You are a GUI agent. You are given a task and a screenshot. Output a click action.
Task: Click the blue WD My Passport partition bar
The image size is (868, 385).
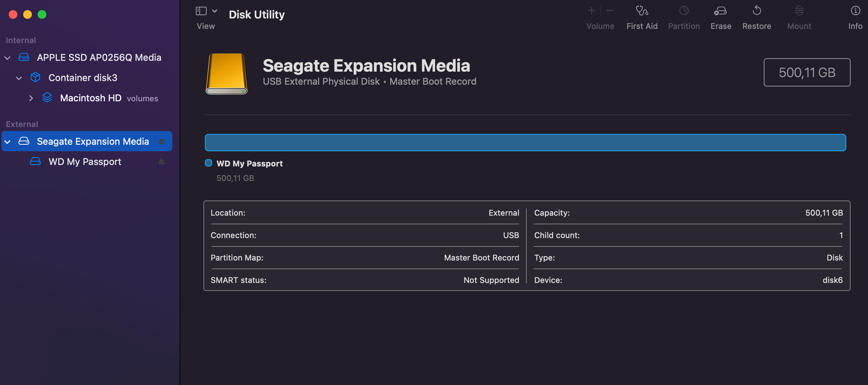(526, 143)
